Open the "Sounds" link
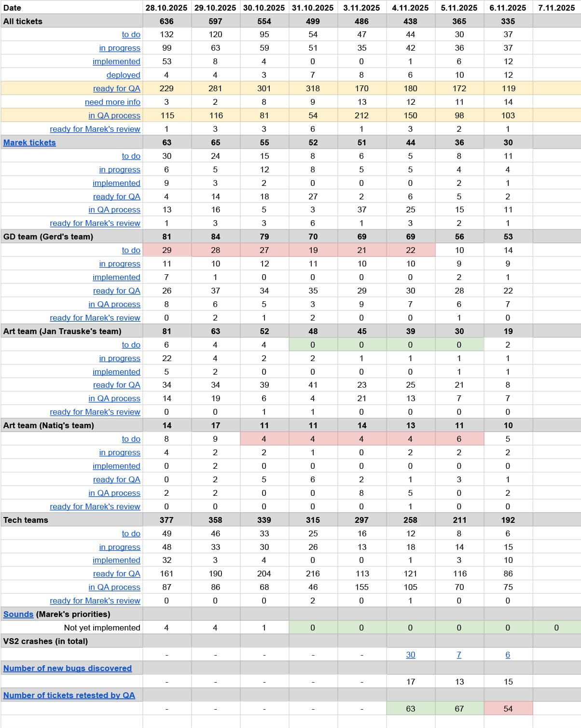This screenshot has height=728, width=581. [x=18, y=614]
